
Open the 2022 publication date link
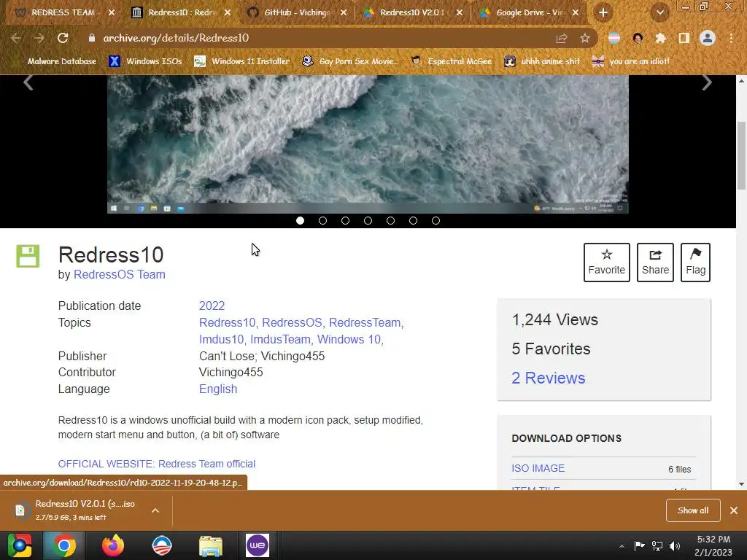point(212,306)
